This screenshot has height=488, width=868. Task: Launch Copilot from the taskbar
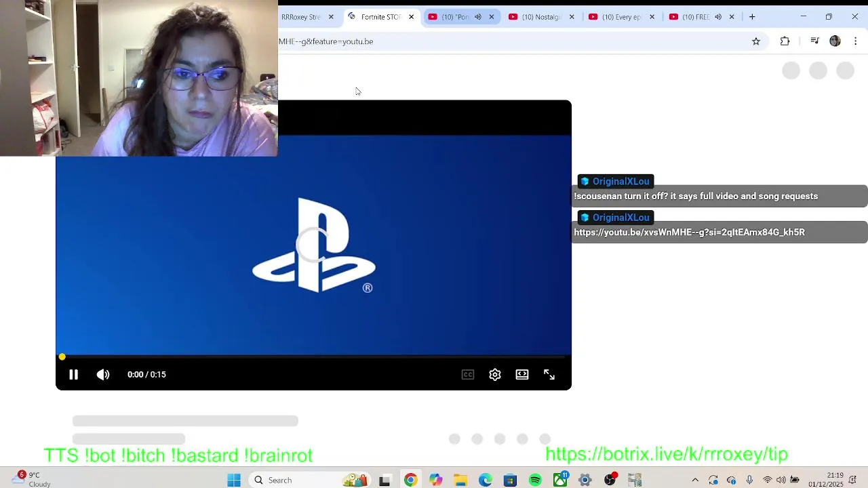pyautogui.click(x=435, y=480)
